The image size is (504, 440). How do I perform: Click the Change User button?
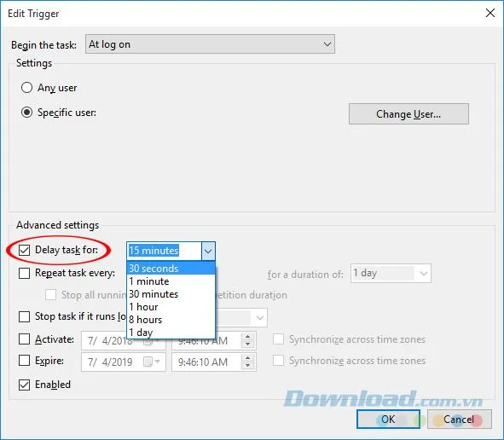point(408,113)
